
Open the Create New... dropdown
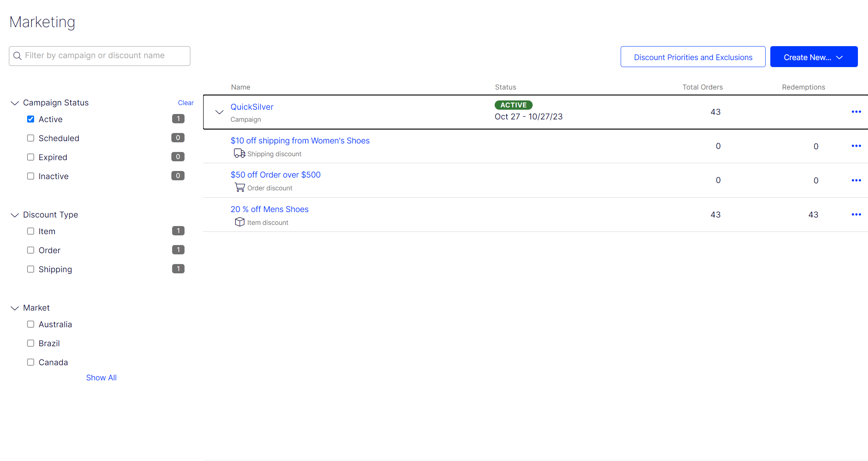[x=814, y=57]
